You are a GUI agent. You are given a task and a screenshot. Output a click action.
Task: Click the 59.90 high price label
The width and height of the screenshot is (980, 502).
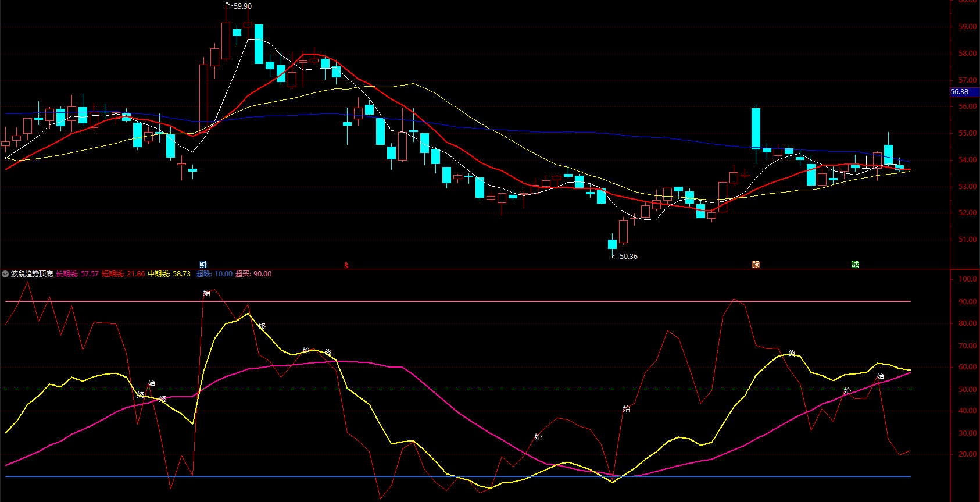(x=242, y=6)
